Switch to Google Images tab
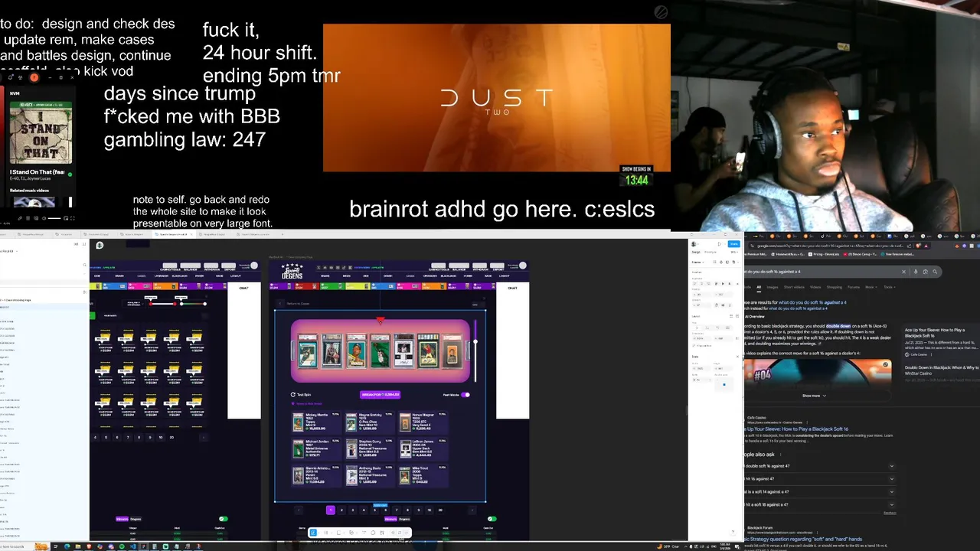The width and height of the screenshot is (980, 551). [x=773, y=287]
